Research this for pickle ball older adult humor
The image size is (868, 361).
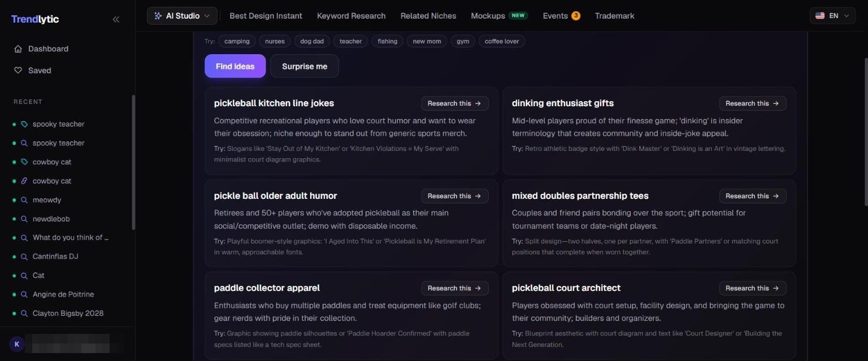pyautogui.click(x=455, y=196)
